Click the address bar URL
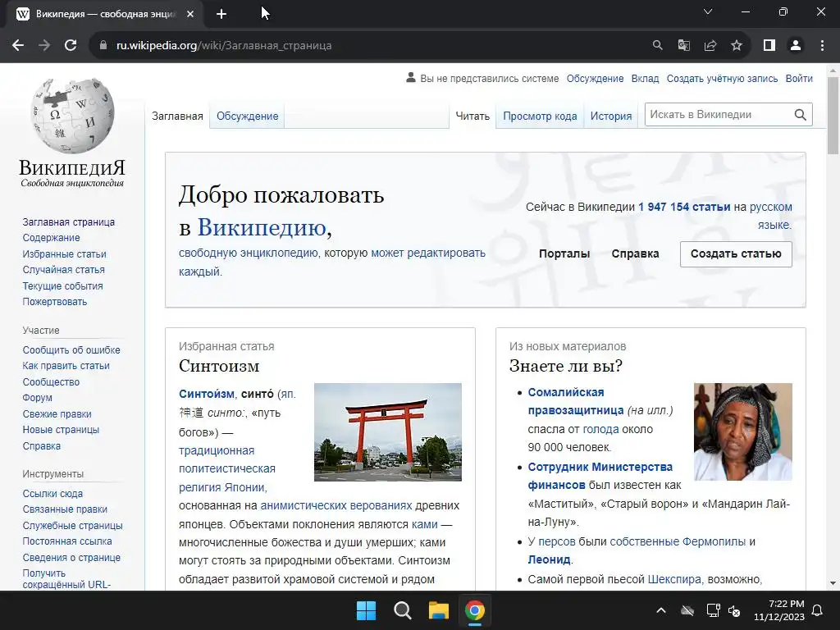This screenshot has width=840, height=630. pos(223,46)
